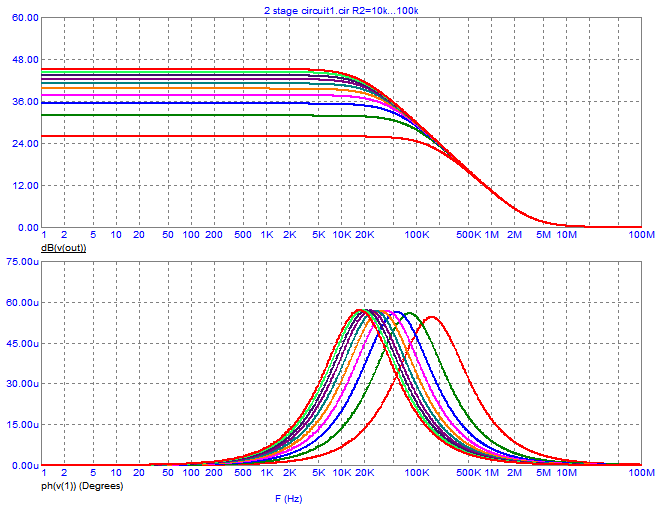Click the 20K frequency tick under the dB plot

click(x=364, y=235)
